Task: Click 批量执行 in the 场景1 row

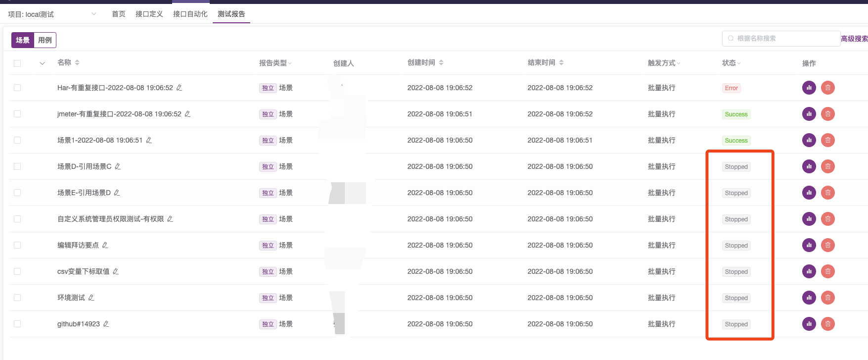Action: point(662,140)
